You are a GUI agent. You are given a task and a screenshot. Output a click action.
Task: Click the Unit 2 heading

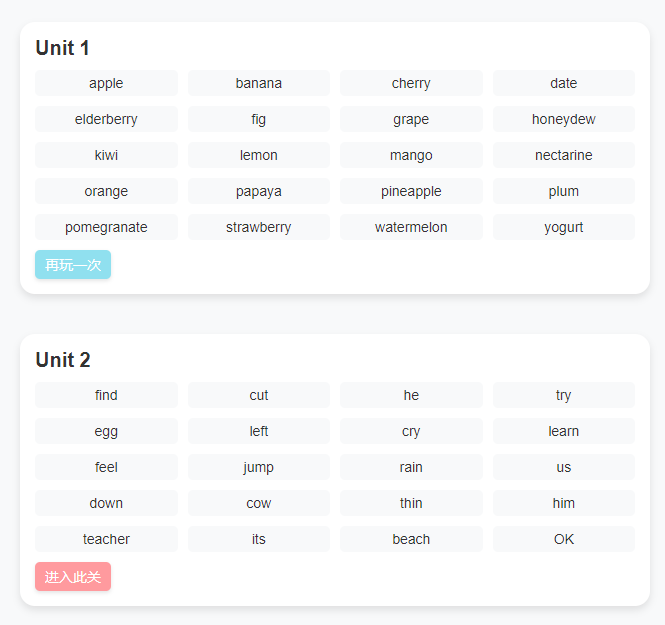click(62, 360)
